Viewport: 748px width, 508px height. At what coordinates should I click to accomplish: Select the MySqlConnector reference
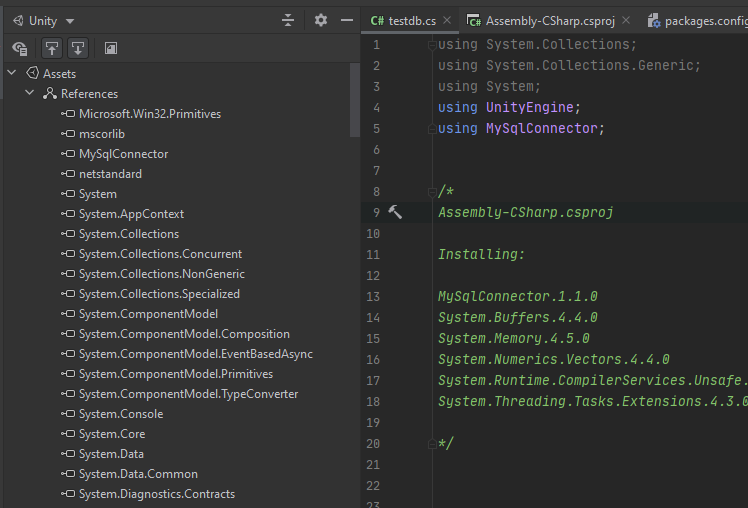(x=123, y=154)
